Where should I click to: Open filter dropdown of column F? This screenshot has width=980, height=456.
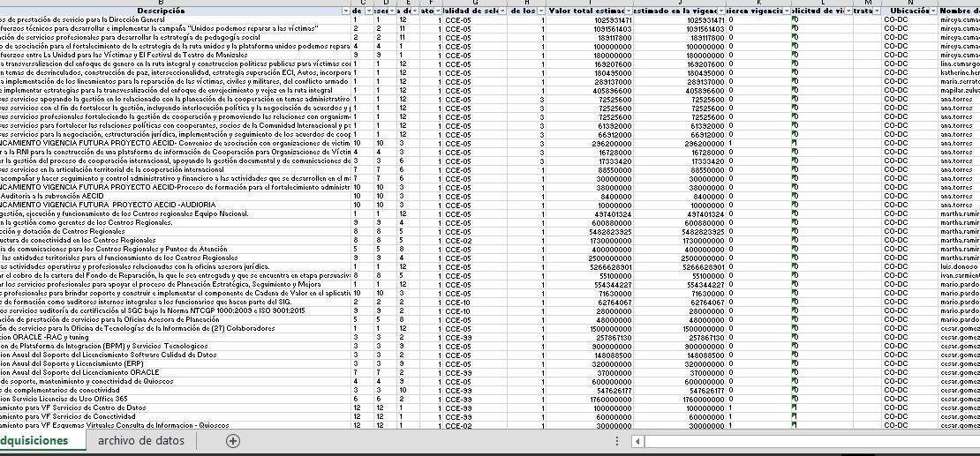438,11
